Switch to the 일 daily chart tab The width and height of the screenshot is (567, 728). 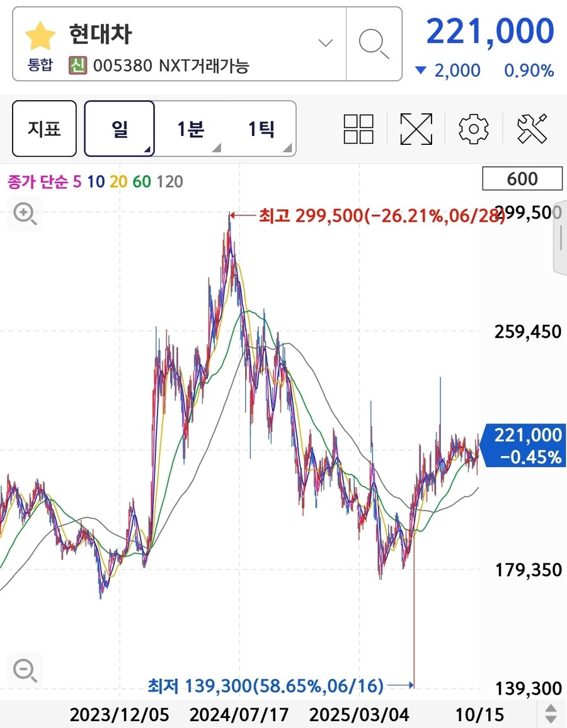(x=119, y=128)
